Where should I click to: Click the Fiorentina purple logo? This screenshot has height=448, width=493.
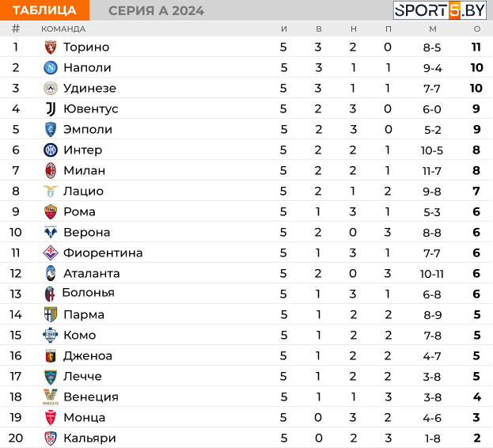(x=51, y=252)
